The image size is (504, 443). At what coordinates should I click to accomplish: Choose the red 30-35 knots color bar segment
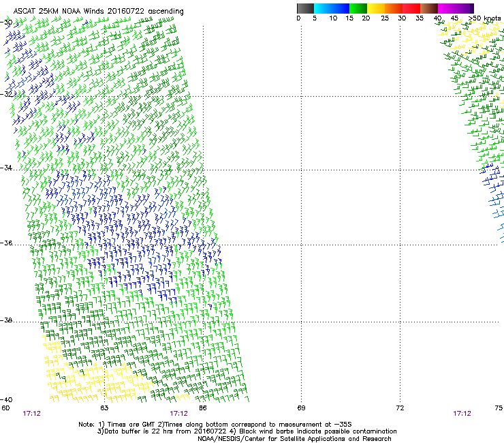pos(411,8)
